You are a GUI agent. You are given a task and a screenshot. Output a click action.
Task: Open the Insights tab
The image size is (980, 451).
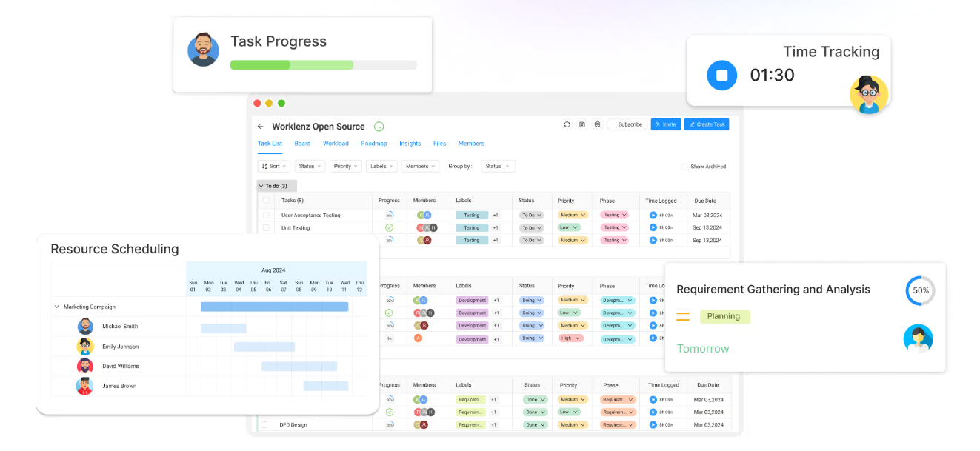point(410,144)
